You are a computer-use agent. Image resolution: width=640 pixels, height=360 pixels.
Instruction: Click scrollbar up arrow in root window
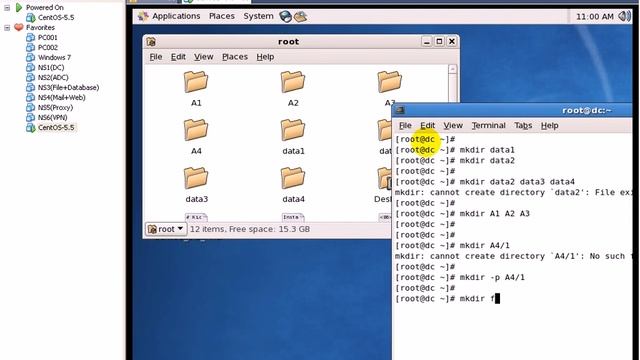tap(452, 69)
